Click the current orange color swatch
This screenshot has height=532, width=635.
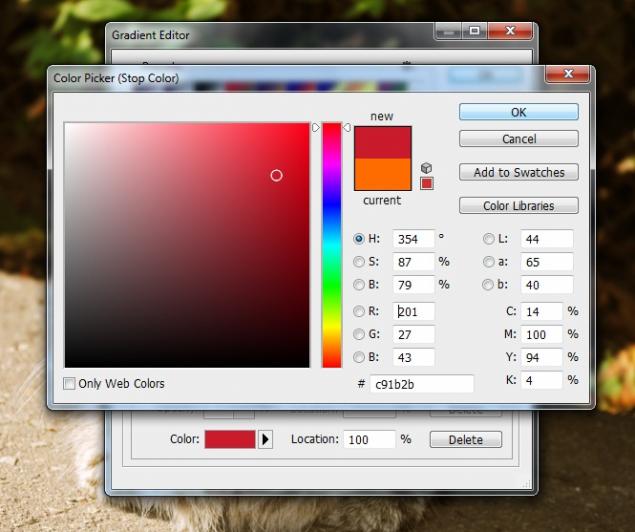[x=382, y=174]
